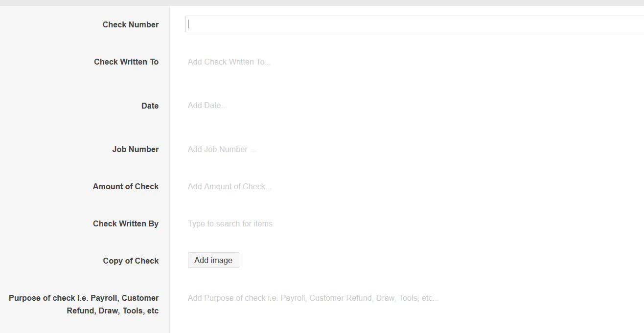Click the 'Copy of Check' label

pyautogui.click(x=131, y=261)
